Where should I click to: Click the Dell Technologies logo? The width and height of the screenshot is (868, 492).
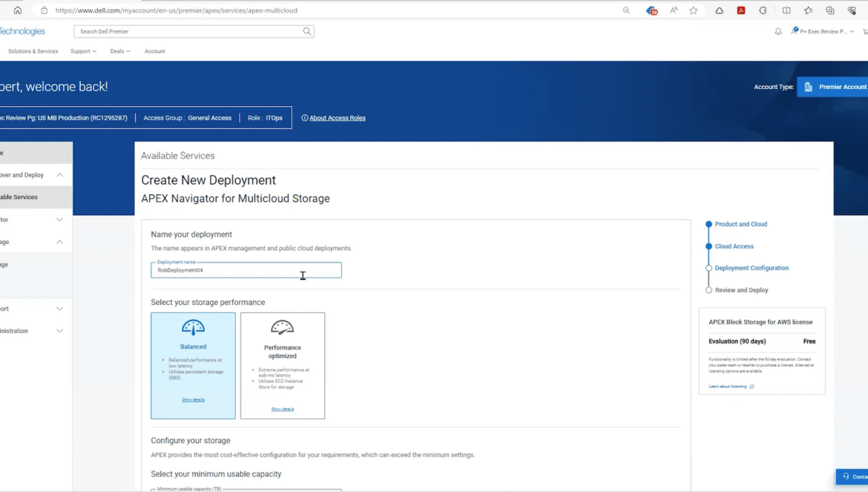pyautogui.click(x=22, y=32)
